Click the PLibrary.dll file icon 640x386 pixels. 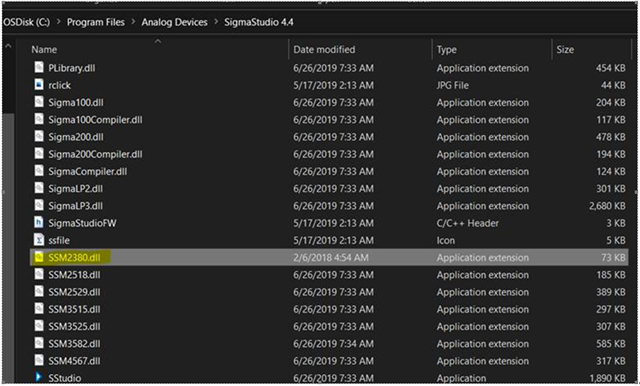pyautogui.click(x=39, y=67)
